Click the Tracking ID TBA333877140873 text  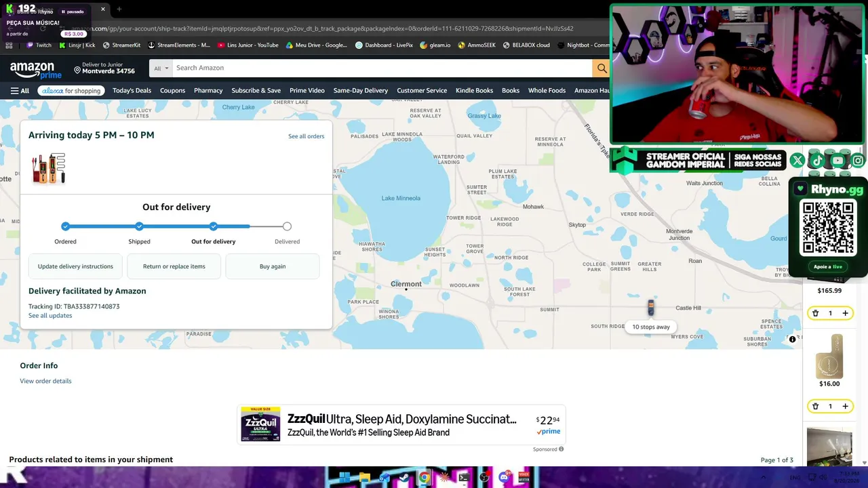click(74, 306)
